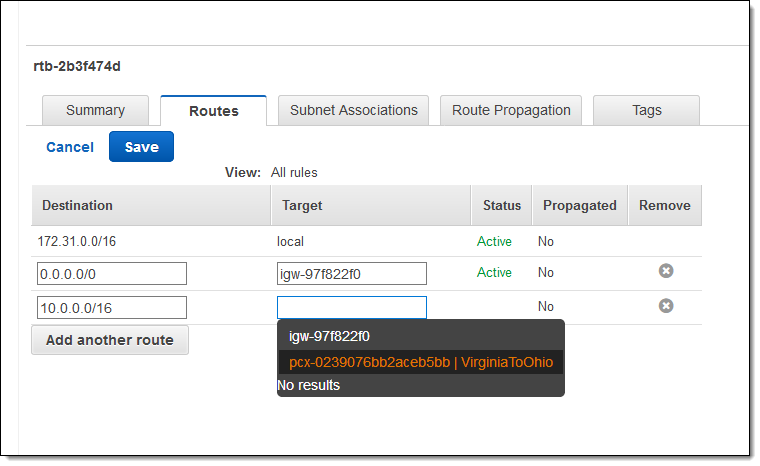The image size is (760, 466).
Task: Click the Target column header
Action: pos(302,205)
